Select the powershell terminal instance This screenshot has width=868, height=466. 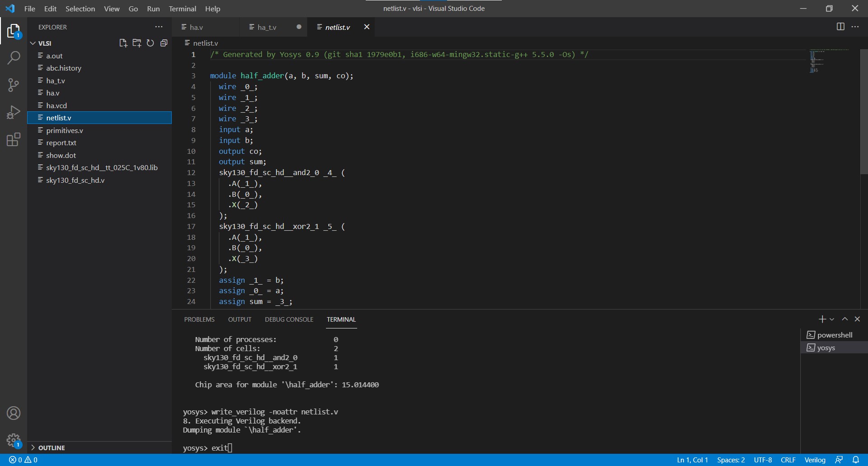tap(834, 335)
